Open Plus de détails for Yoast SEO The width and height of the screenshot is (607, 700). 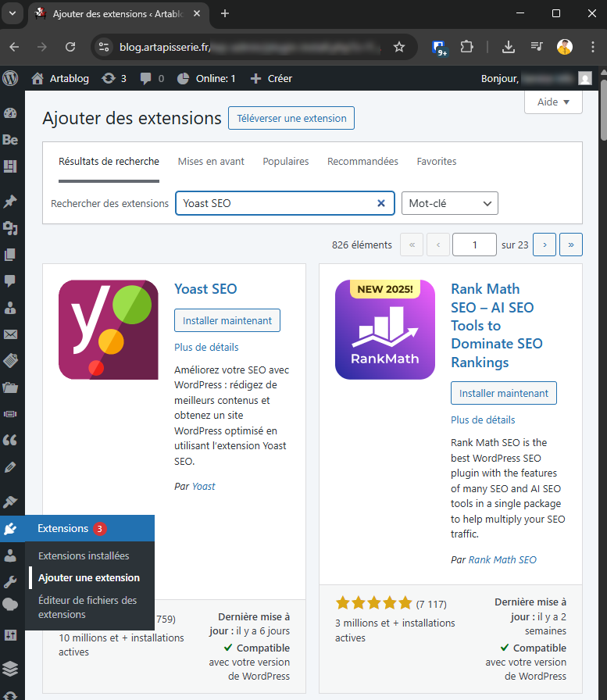coord(206,348)
